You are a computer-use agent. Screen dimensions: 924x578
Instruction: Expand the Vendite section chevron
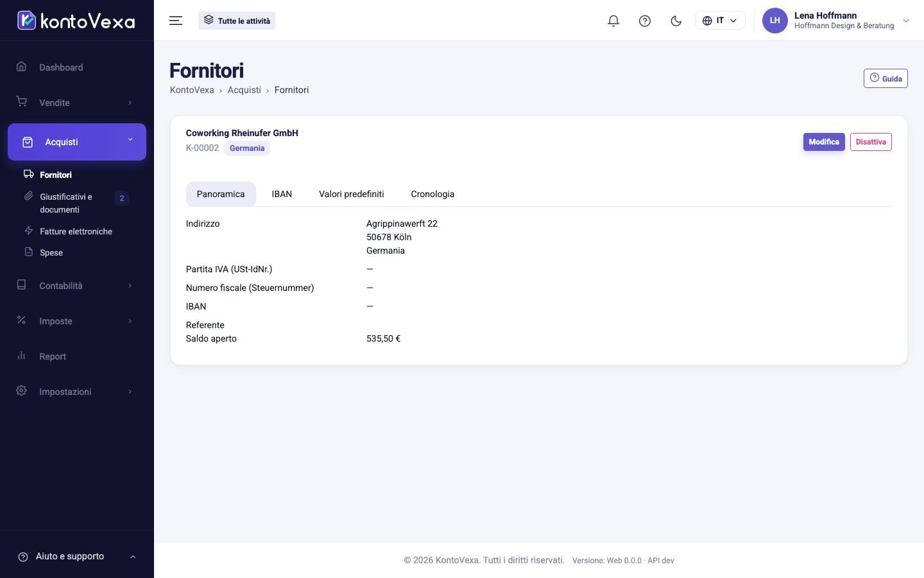pos(130,103)
